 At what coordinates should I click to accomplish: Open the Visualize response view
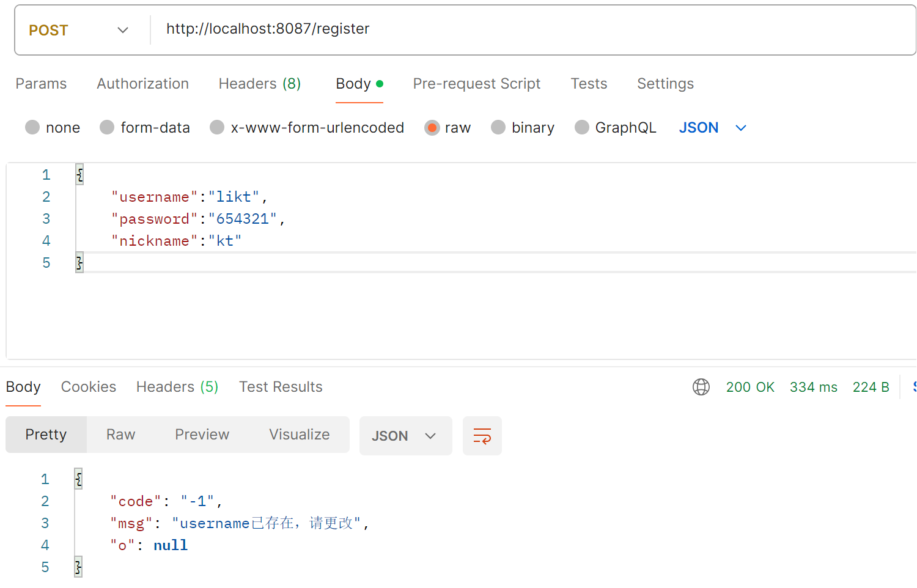coord(299,435)
